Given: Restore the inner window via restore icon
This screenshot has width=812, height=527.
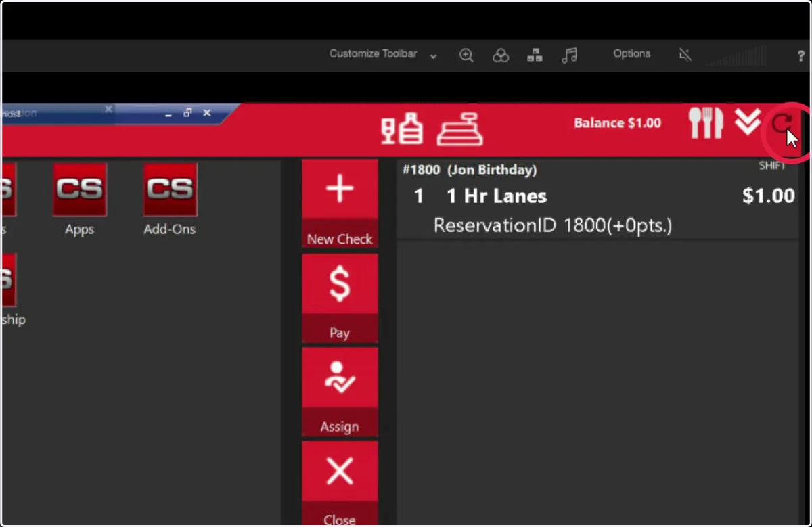Looking at the screenshot, I should [188, 113].
